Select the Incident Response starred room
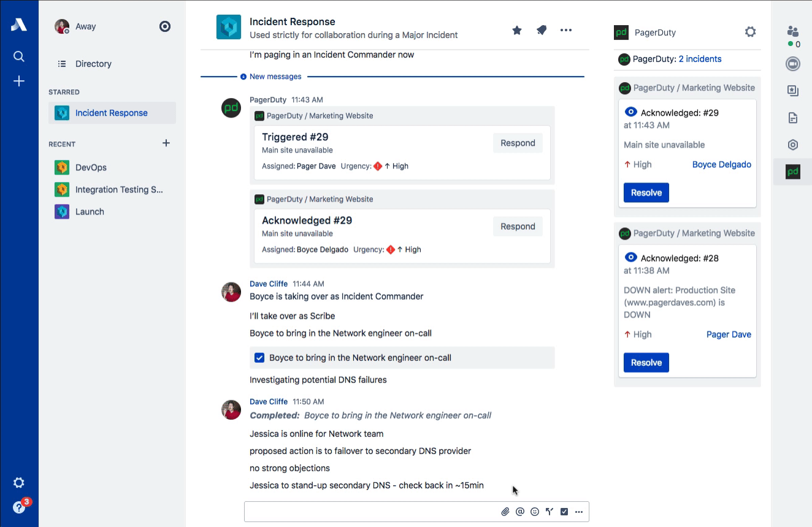The height and width of the screenshot is (527, 812). (112, 113)
